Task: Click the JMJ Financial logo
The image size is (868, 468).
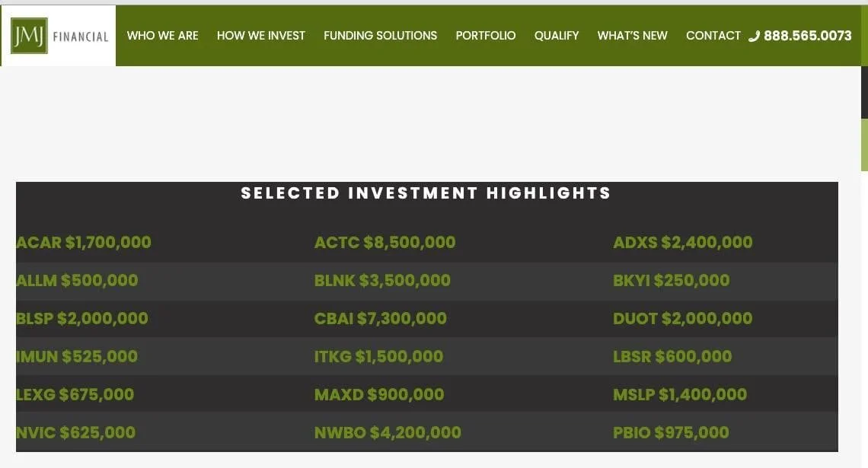Action: pos(59,36)
